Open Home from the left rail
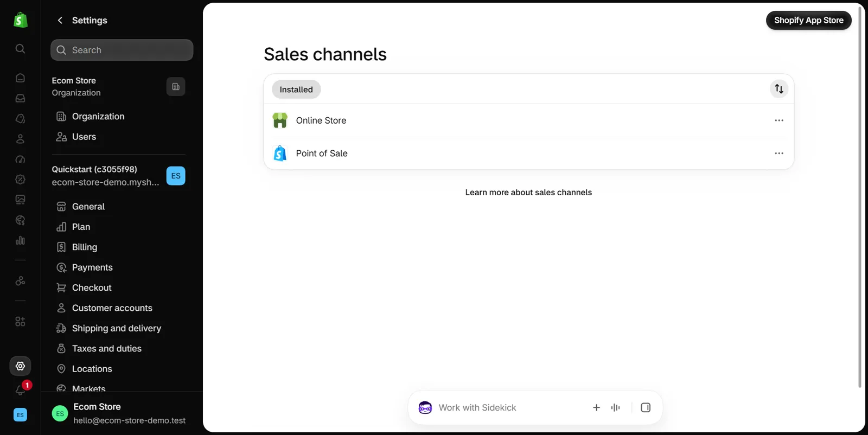The image size is (868, 435). click(20, 78)
